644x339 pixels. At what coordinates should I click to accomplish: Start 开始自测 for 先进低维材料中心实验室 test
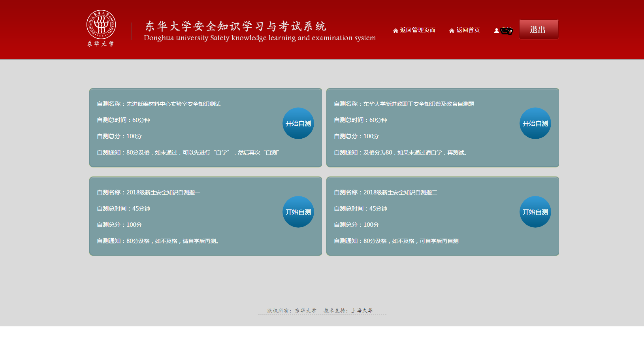pyautogui.click(x=298, y=123)
